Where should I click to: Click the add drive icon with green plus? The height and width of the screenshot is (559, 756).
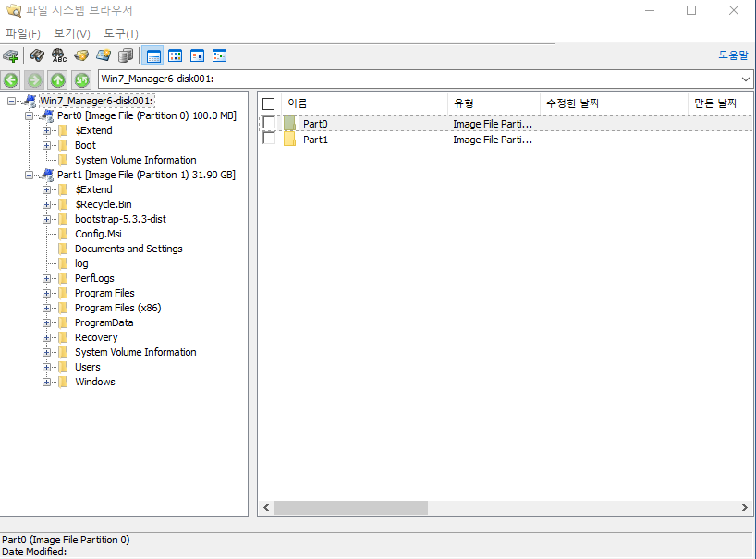tap(10, 55)
